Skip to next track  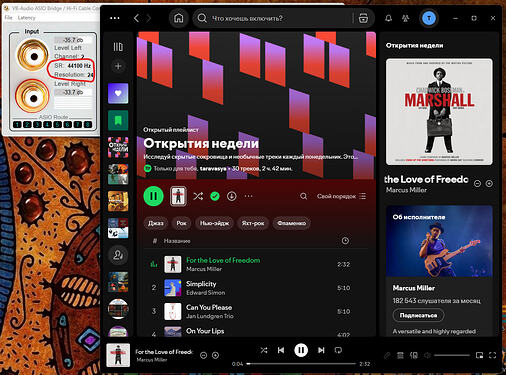(321, 350)
